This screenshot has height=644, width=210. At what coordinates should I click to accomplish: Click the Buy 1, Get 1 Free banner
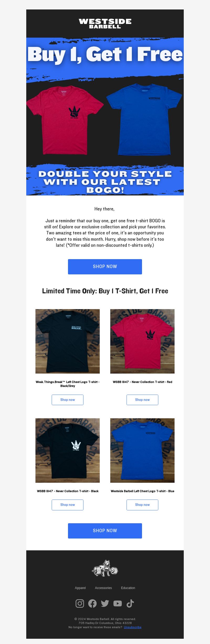[x=105, y=117]
